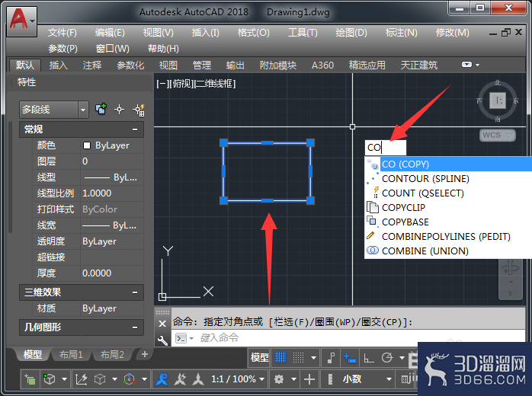The height and width of the screenshot is (396, 532).
Task: Open the AutoCAD application menu button
Action: 21,21
